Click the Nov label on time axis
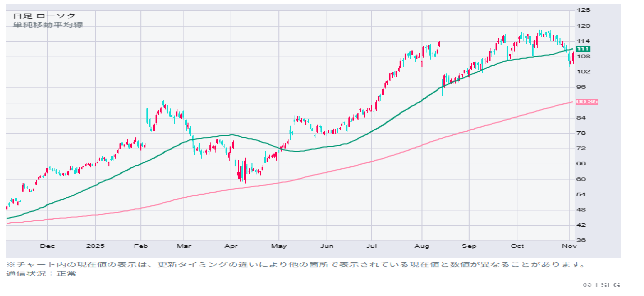Image resolution: width=644 pixels, height=296 pixels. (x=569, y=246)
